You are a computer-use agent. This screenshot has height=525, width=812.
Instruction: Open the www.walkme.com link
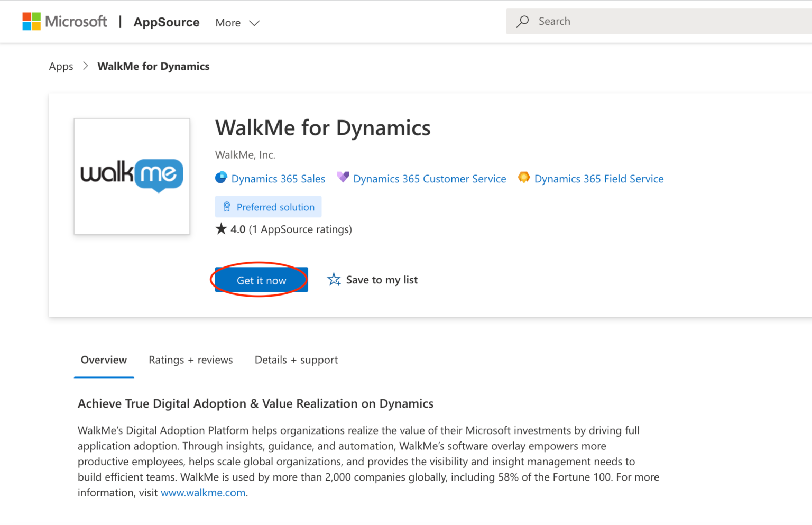[203, 492]
